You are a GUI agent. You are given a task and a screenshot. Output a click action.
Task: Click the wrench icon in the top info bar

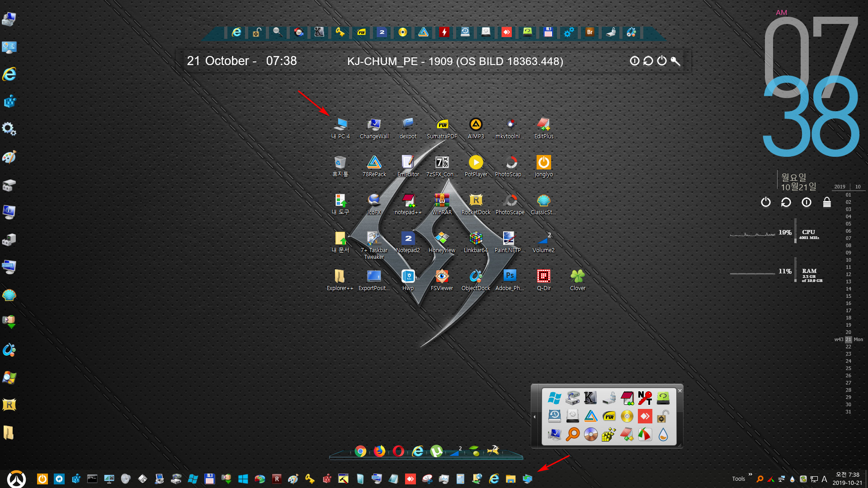pos(675,61)
